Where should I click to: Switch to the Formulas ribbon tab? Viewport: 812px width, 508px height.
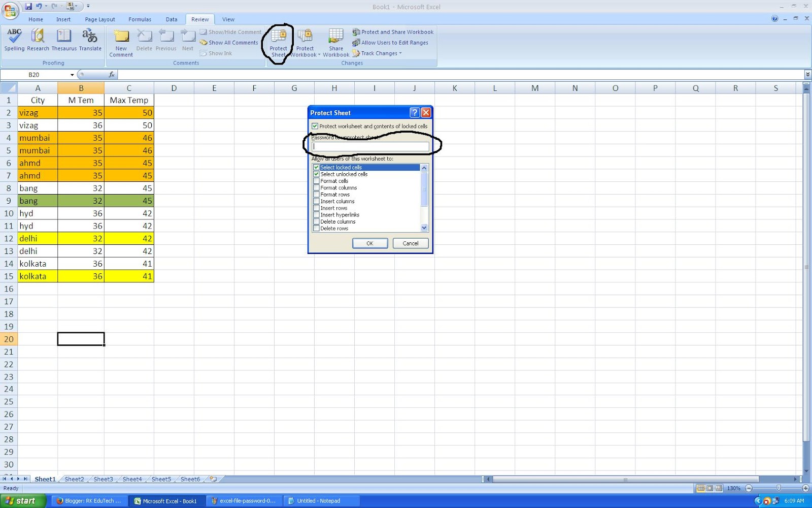pos(140,19)
